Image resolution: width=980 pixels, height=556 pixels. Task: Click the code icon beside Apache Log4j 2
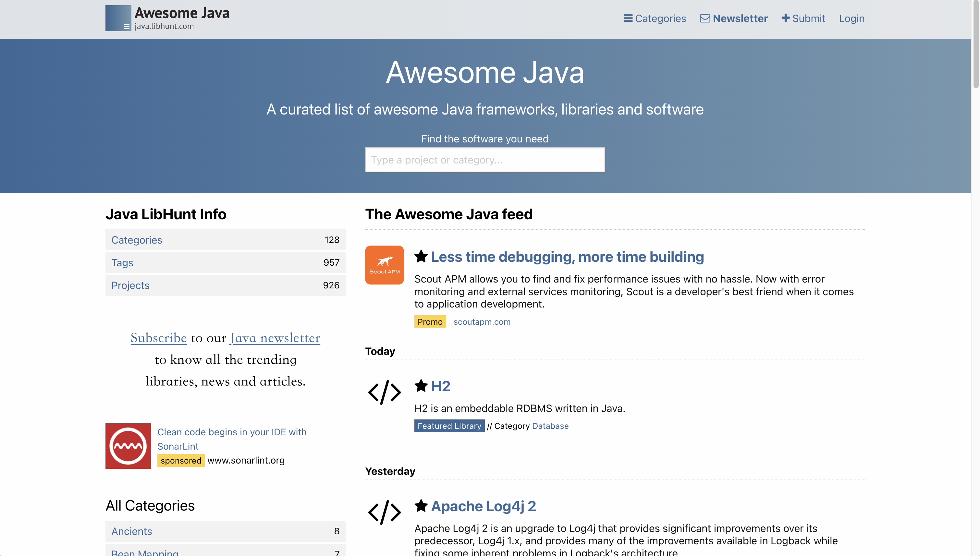[384, 512]
